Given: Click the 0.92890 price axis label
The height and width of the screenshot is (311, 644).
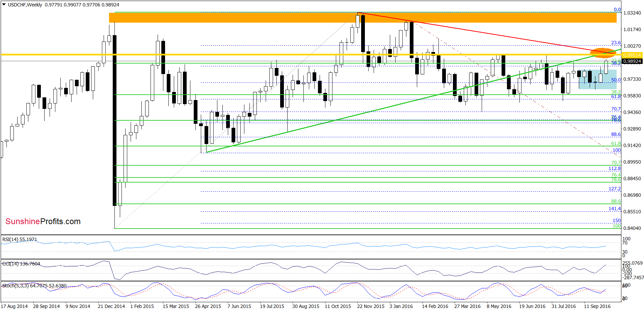Looking at the screenshot, I should [632, 129].
